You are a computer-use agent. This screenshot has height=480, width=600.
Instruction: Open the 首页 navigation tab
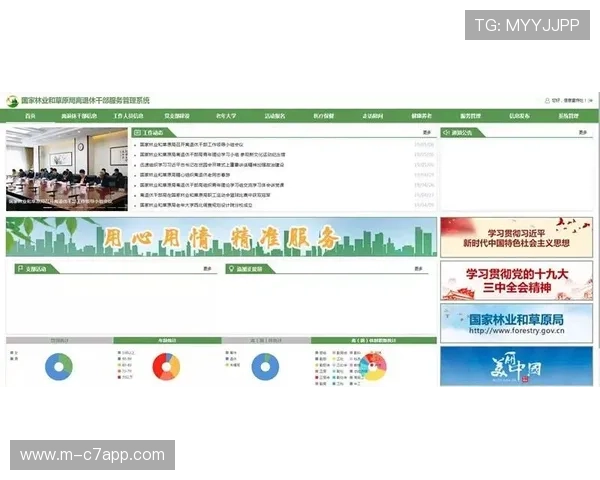[x=30, y=116]
